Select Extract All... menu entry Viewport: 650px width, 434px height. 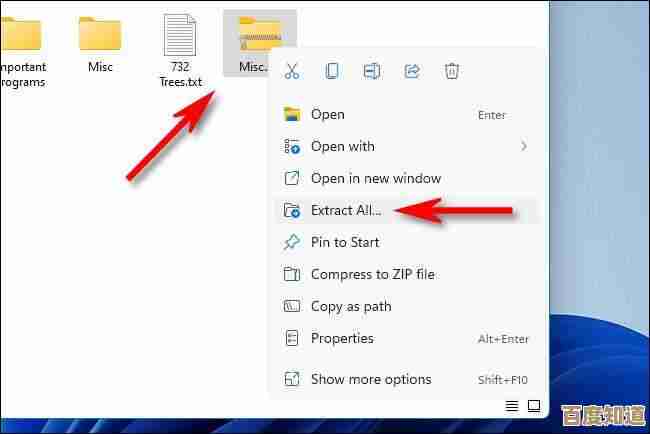click(346, 210)
